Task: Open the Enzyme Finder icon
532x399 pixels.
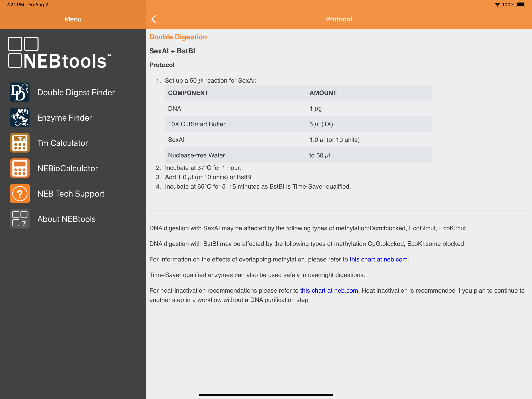Action: [20, 117]
